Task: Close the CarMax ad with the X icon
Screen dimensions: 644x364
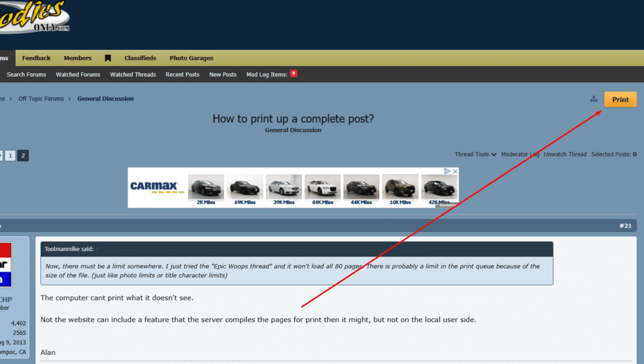Action: point(455,171)
